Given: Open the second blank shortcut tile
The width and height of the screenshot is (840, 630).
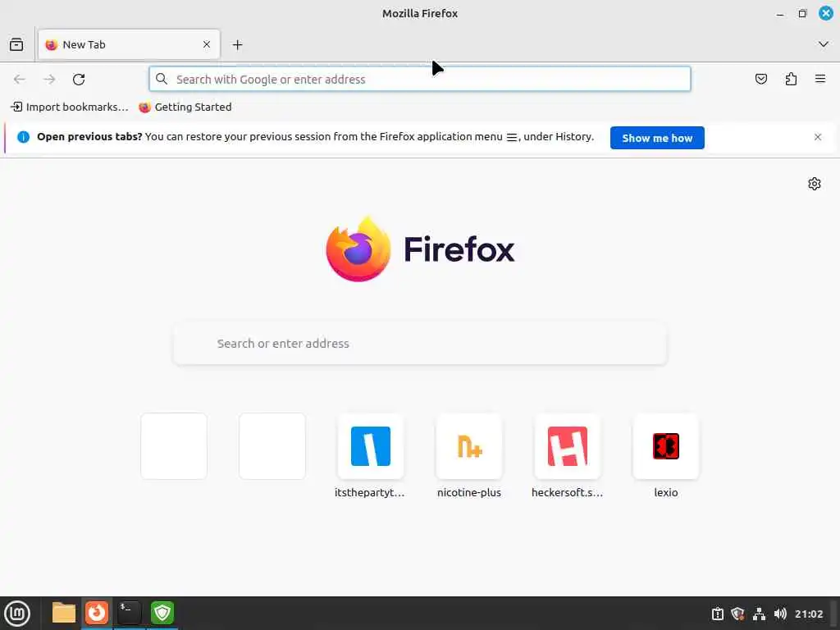Looking at the screenshot, I should pyautogui.click(x=272, y=446).
